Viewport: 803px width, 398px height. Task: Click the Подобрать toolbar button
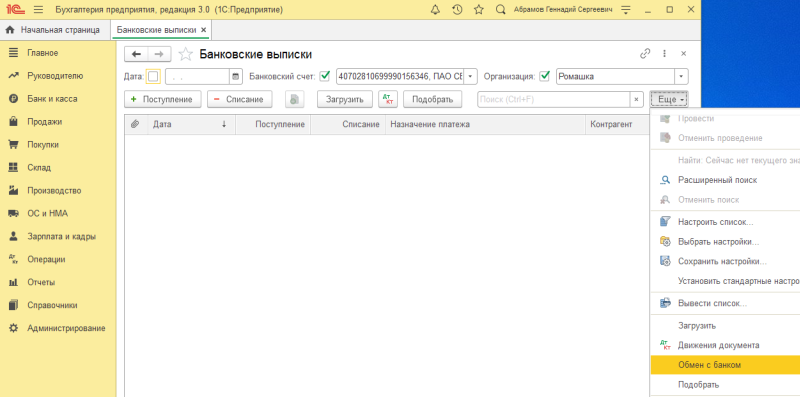433,99
